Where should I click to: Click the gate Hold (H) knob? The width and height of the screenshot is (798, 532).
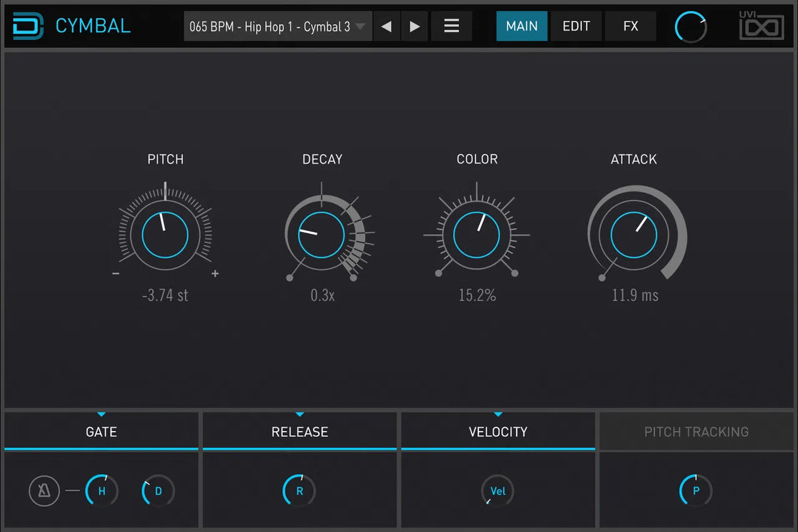102,492
